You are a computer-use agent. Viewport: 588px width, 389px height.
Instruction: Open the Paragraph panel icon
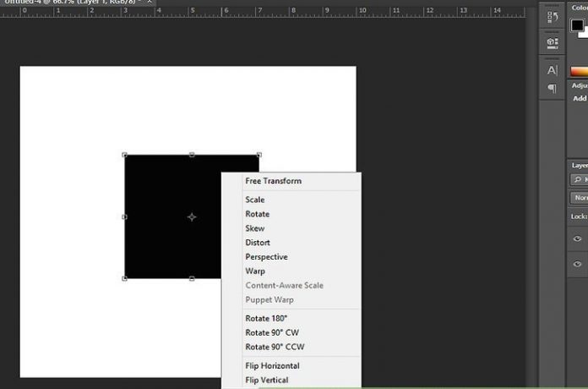pyautogui.click(x=553, y=88)
